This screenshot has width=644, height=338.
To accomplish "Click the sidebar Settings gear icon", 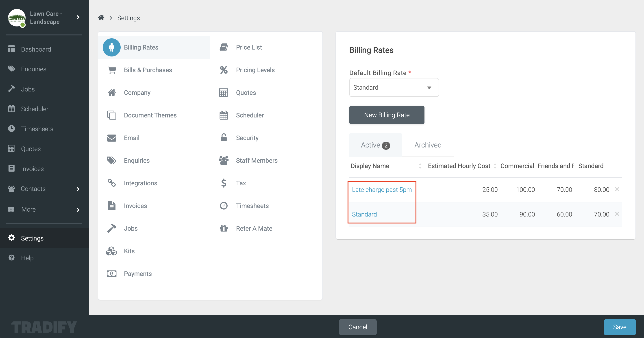I will [11, 238].
